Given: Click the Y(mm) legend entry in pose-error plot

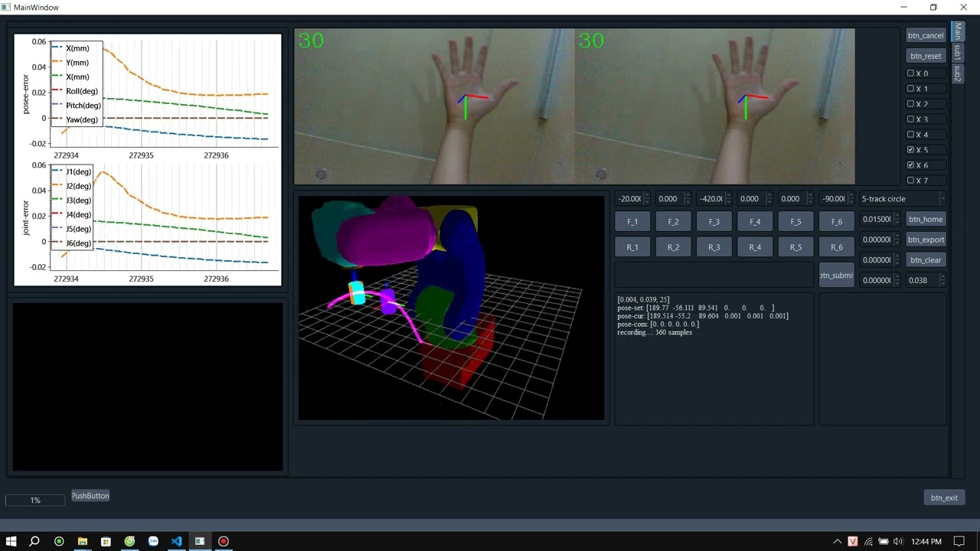Looking at the screenshot, I should point(70,63).
